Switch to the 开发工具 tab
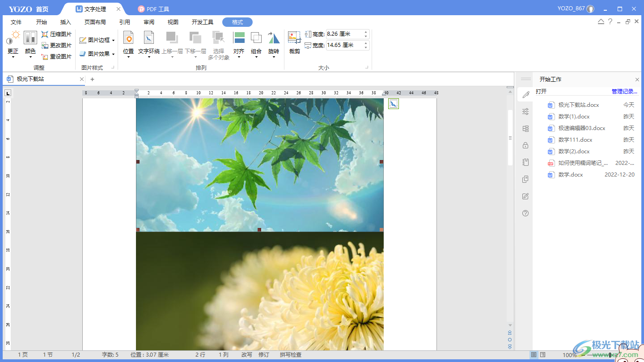 [203, 22]
